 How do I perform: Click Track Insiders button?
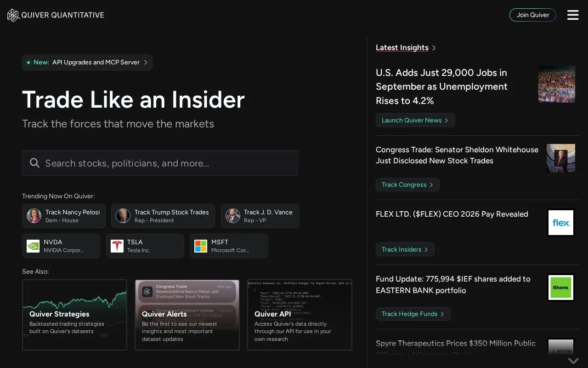405,249
